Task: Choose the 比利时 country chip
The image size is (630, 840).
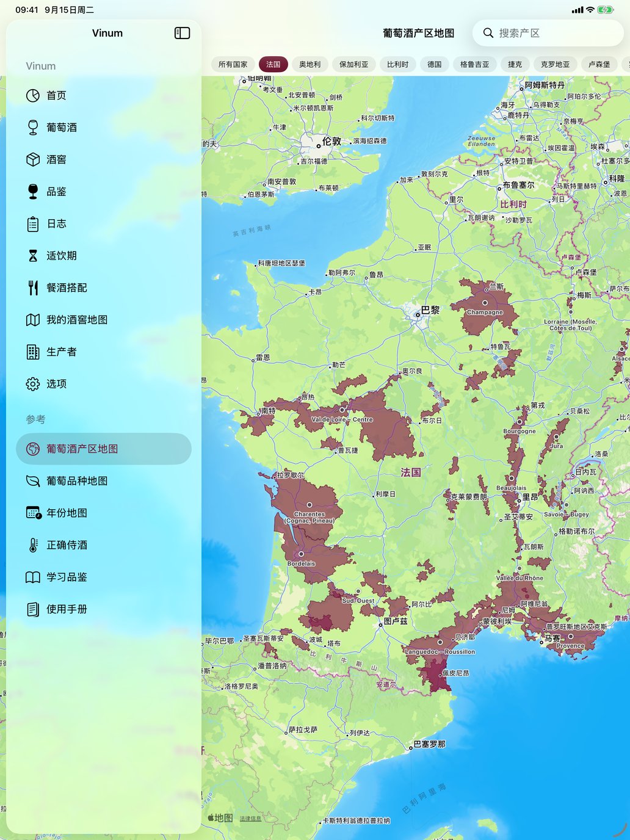Action: [398, 64]
